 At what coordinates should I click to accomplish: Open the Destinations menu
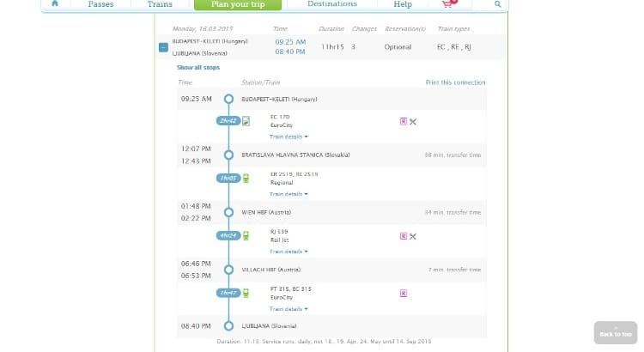(x=332, y=4)
